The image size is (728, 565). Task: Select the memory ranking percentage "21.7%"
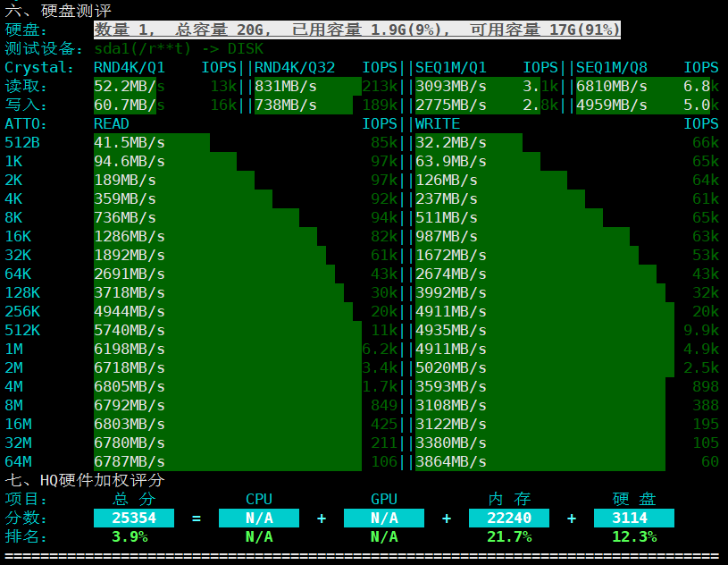[509, 537]
